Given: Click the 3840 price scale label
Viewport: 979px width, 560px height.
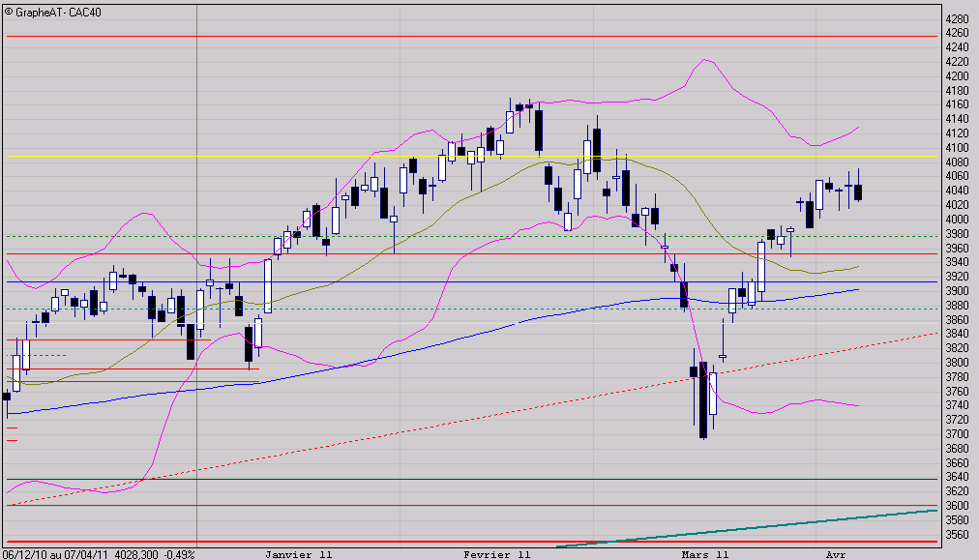Looking at the screenshot, I should tap(957, 334).
